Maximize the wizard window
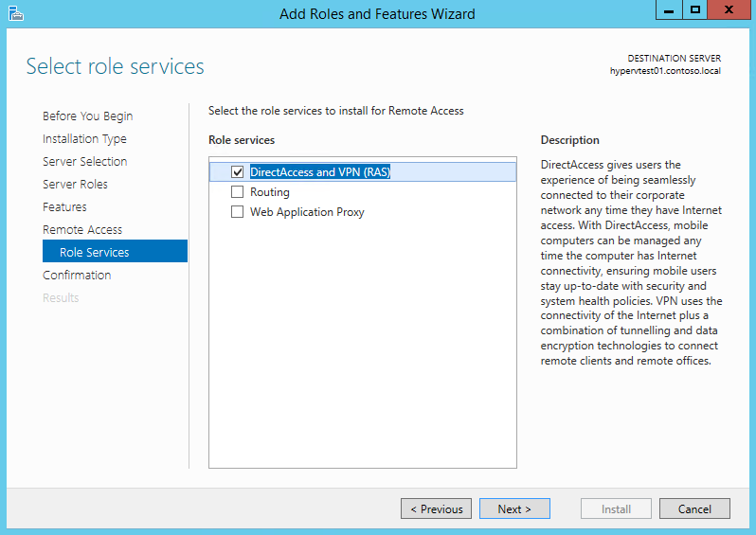 tap(694, 10)
